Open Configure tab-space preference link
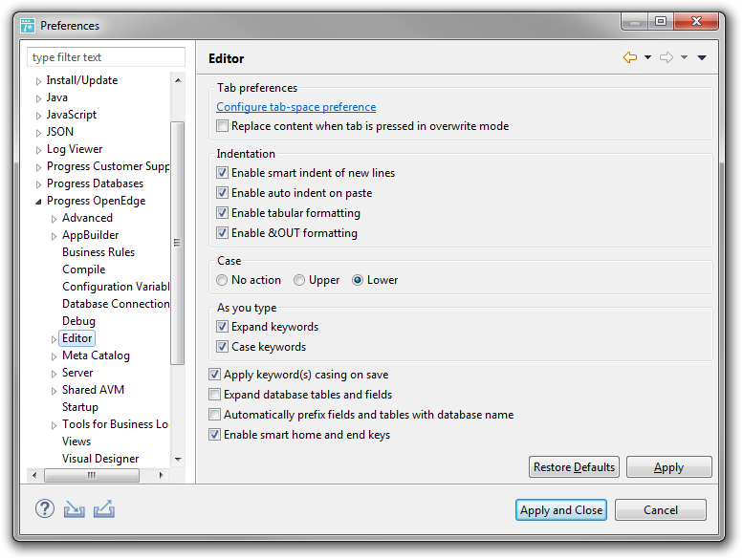This screenshot has height=560, width=743. (296, 107)
